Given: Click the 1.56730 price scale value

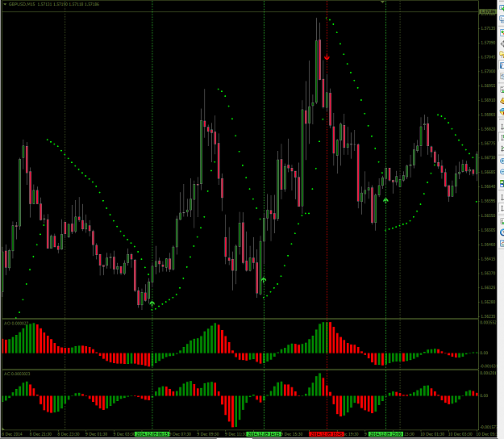Looking at the screenshot, I should [488, 157].
